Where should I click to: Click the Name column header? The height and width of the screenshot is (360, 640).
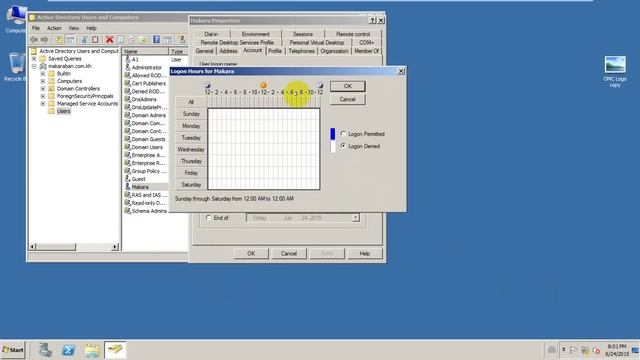tap(145, 51)
